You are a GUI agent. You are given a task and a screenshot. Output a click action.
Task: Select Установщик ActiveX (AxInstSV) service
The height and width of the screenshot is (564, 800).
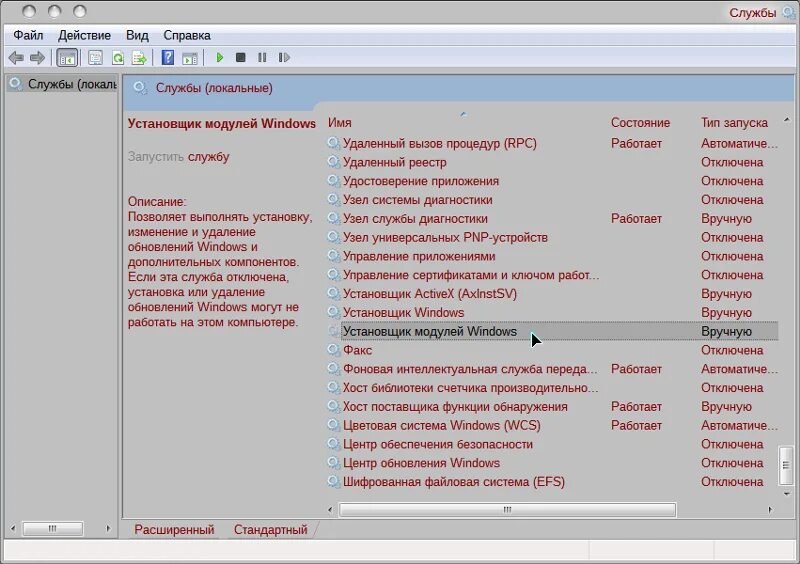point(552,294)
